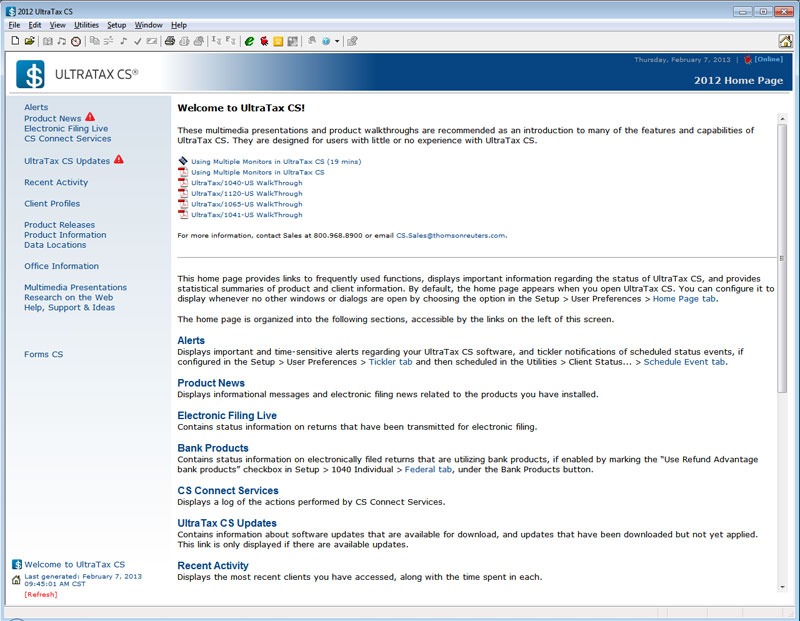Click the Open Client folder icon
Screen dimensions: 800x621
[x=29, y=41]
